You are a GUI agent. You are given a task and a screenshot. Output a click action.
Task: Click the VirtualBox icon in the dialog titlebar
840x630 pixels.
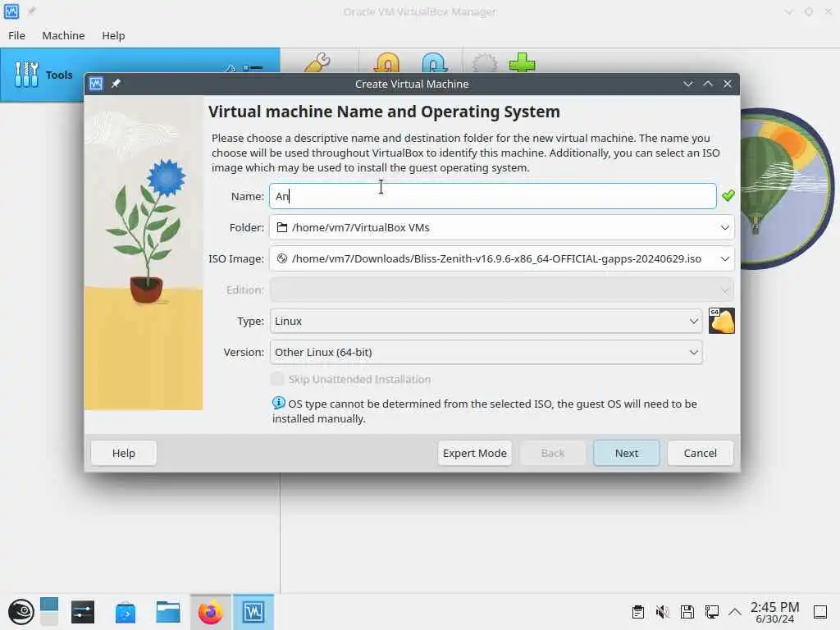click(x=96, y=84)
